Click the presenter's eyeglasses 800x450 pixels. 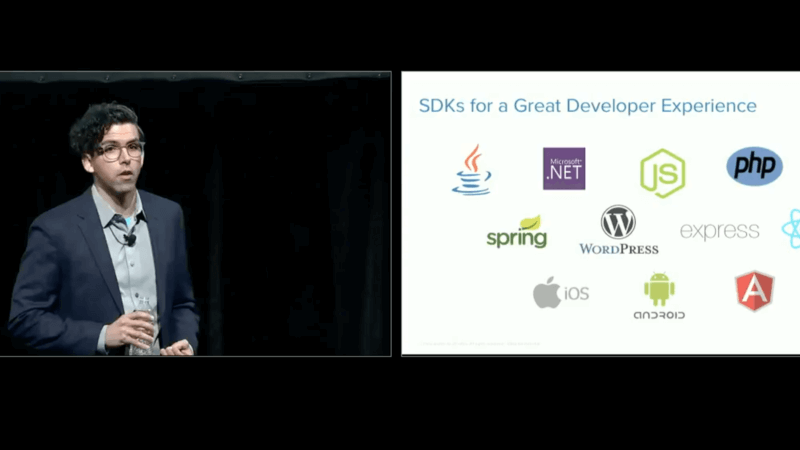(x=121, y=150)
